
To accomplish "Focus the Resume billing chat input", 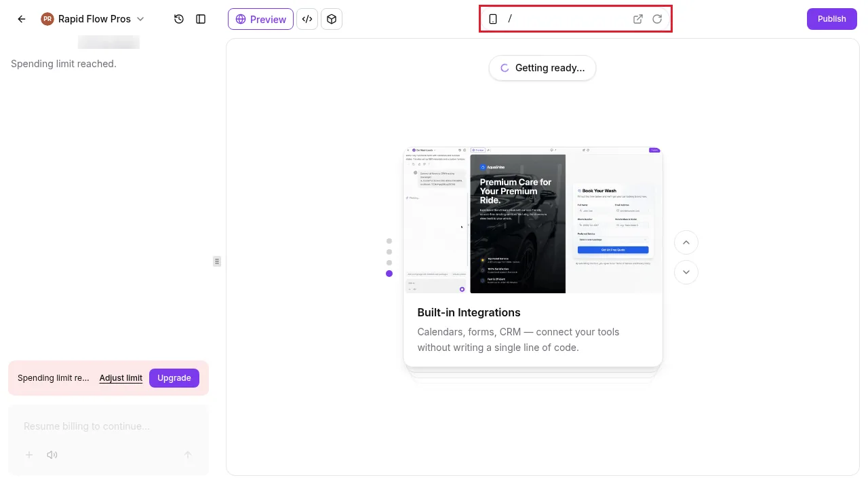I will coord(108,426).
